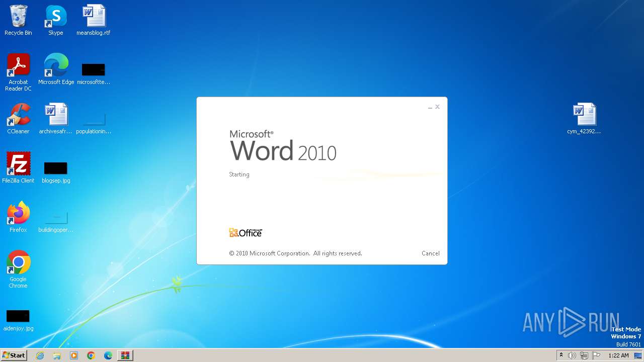Screen dimensions: 644x362
Task: Open the network tray icon
Action: click(584, 355)
